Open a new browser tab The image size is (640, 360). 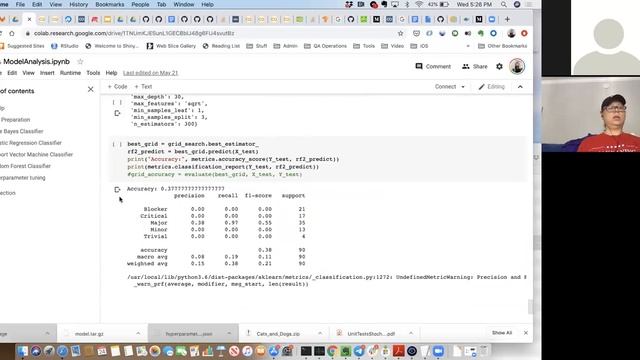[x=507, y=19]
